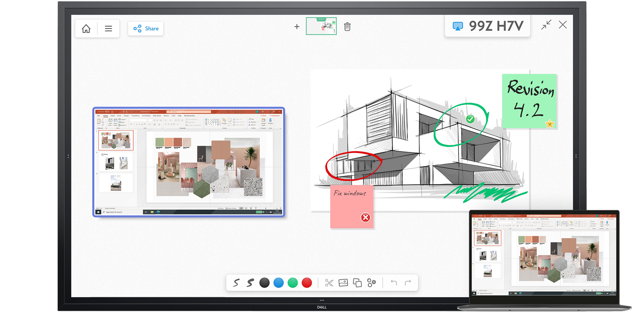This screenshot has height=312, width=644.
Task: Add a new whiteboard page
Action: tap(297, 27)
